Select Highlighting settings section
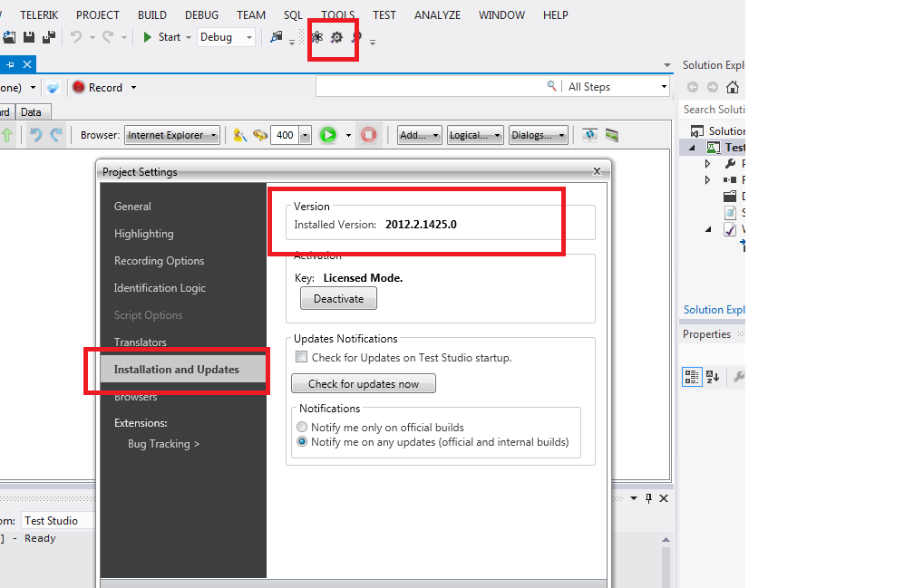914x588 pixels. coord(143,234)
